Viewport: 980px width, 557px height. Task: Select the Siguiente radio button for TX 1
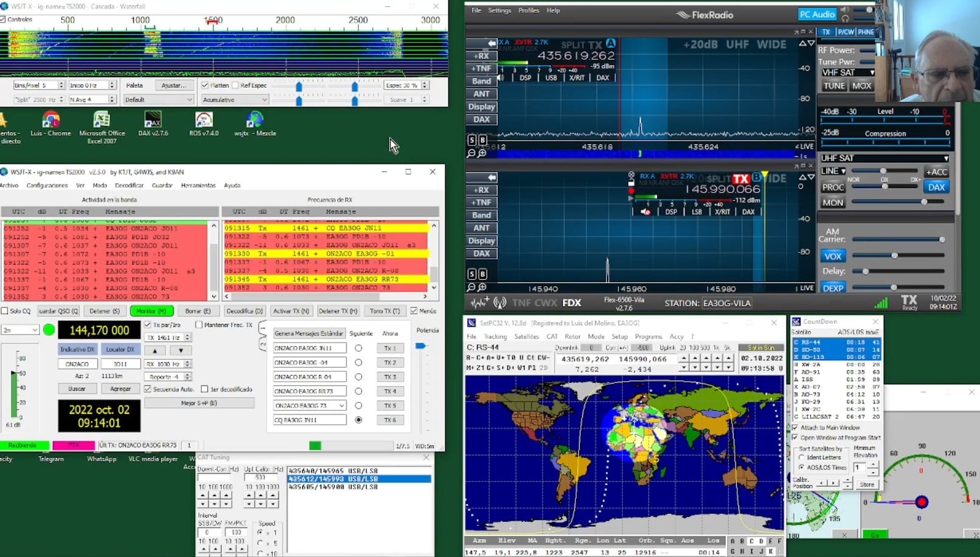click(x=358, y=348)
